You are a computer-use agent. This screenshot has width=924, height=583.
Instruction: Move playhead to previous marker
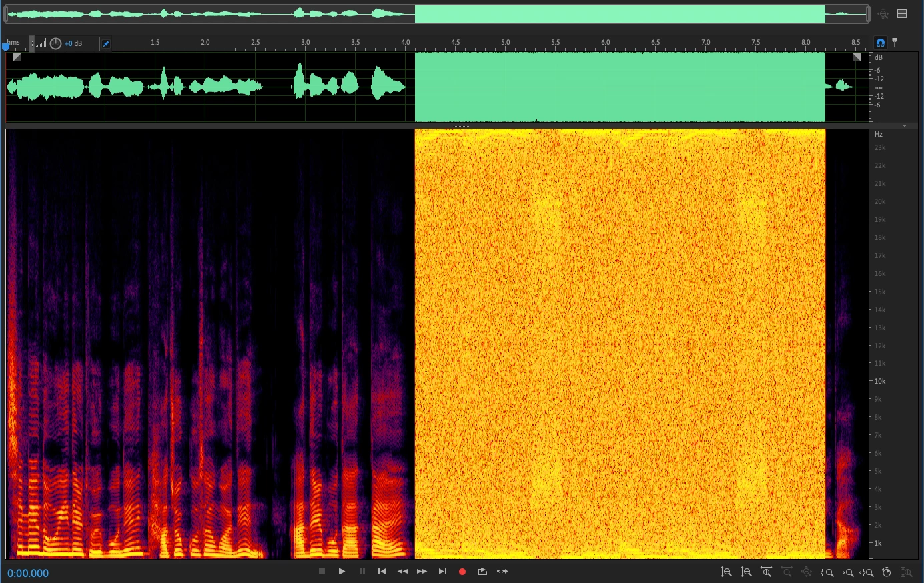point(382,572)
